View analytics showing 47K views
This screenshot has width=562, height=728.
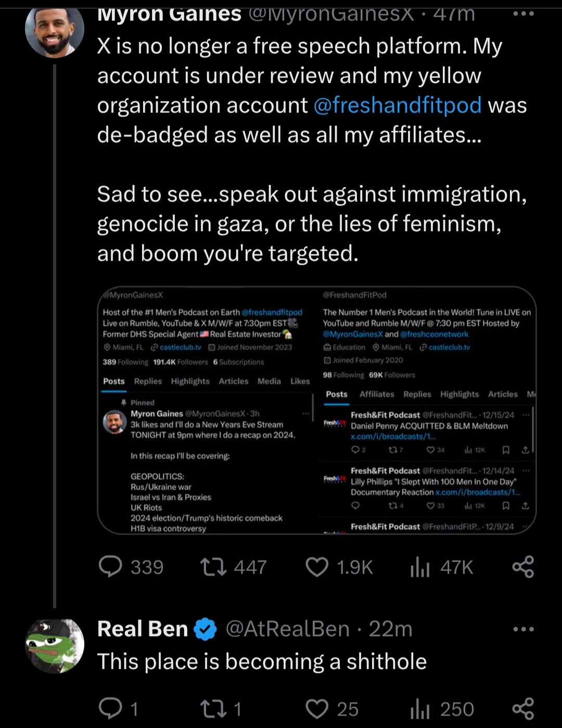coord(420,567)
